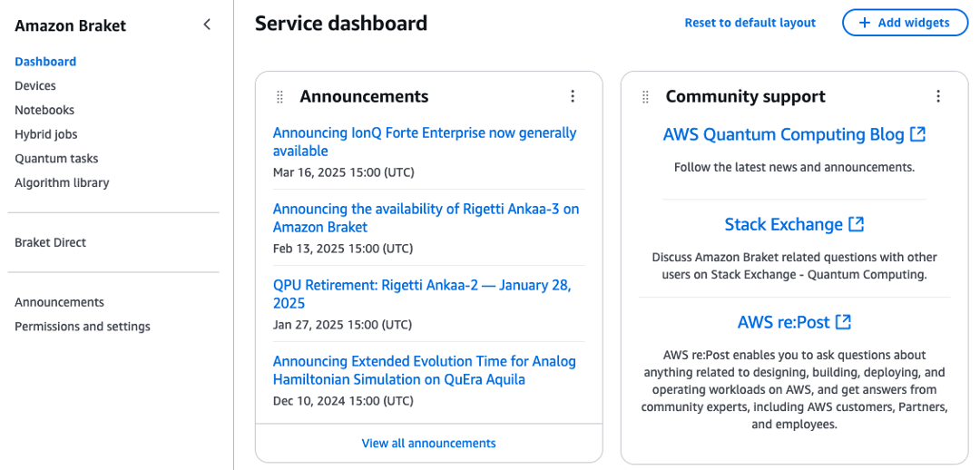The image size is (980, 470).
Task: View all announcements link
Action: point(428,444)
